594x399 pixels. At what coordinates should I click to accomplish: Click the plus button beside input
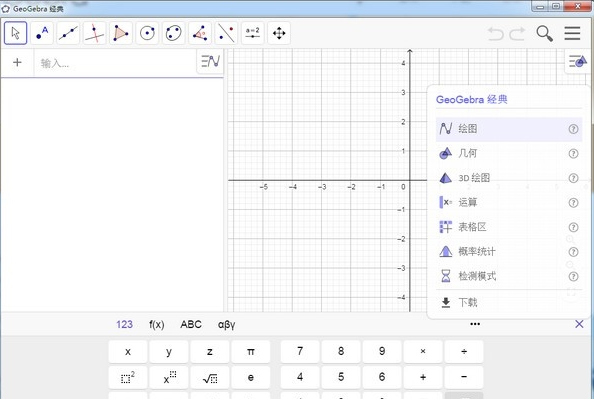pyautogui.click(x=17, y=63)
